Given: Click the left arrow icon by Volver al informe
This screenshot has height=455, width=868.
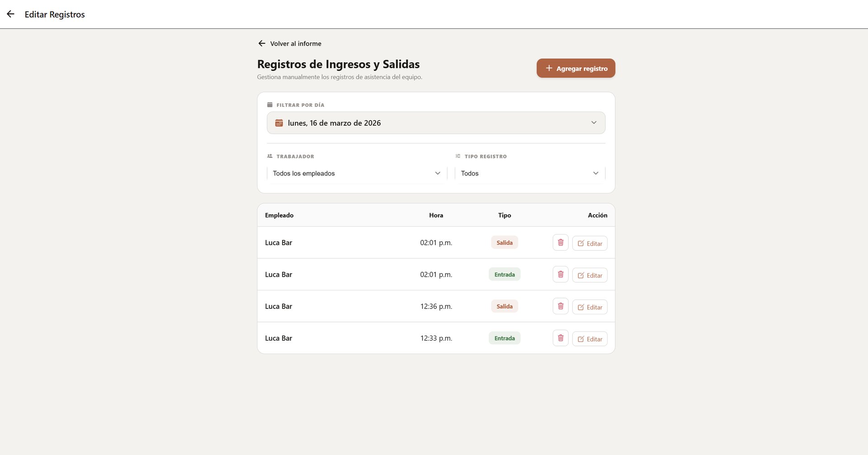Looking at the screenshot, I should click(262, 43).
